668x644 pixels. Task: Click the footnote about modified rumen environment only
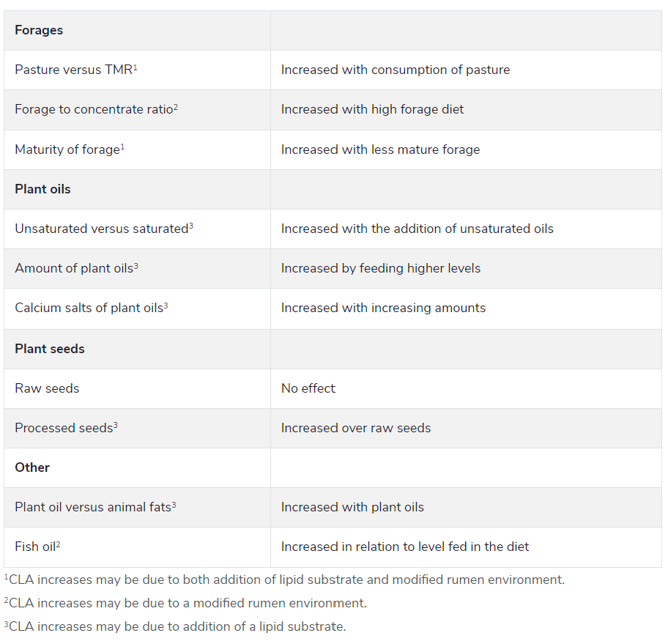point(185,603)
